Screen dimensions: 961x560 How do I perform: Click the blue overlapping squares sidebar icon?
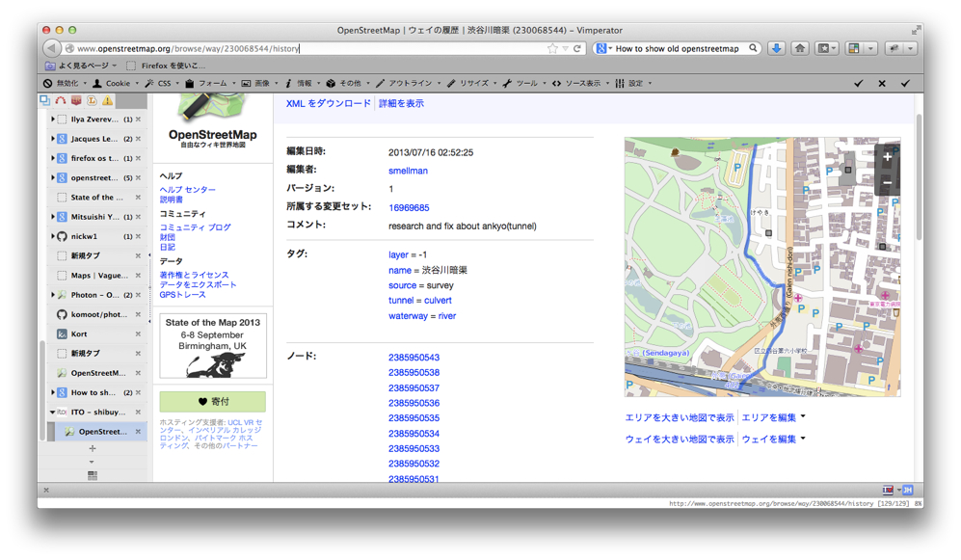click(x=44, y=100)
